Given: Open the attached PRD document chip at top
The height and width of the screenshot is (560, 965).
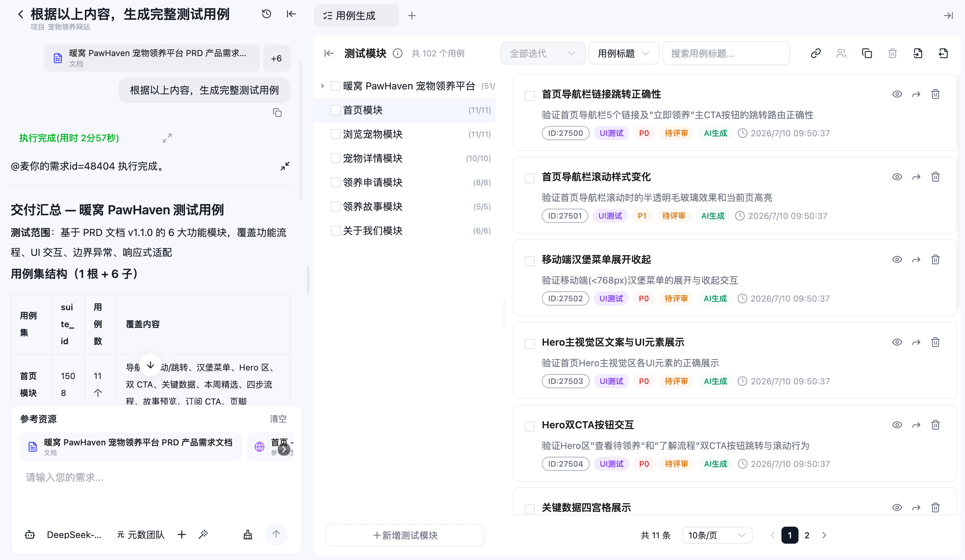Looking at the screenshot, I should tap(152, 58).
